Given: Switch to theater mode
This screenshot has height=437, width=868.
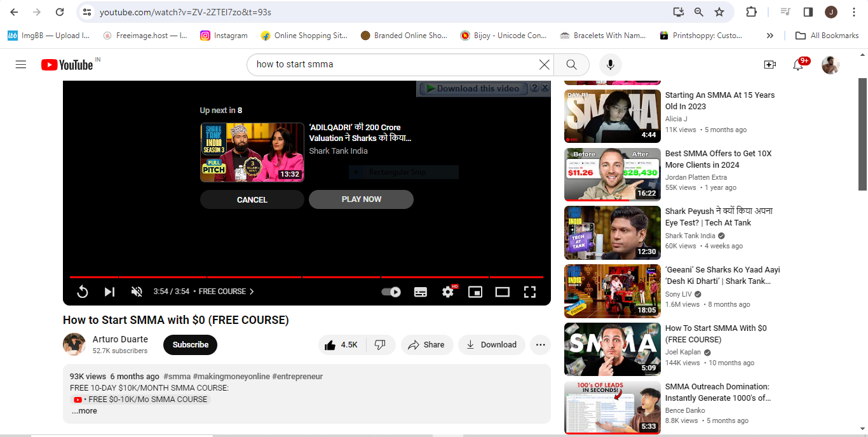Looking at the screenshot, I should tap(503, 292).
